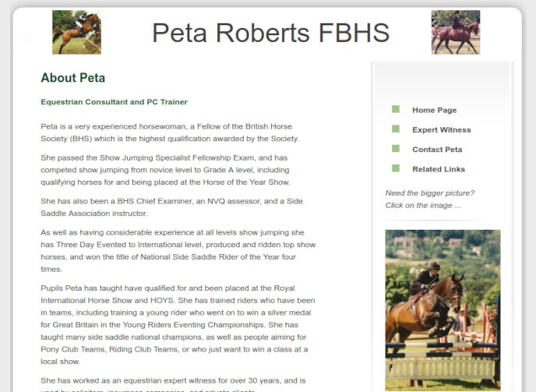Visit the Related Links page

pyautogui.click(x=439, y=169)
